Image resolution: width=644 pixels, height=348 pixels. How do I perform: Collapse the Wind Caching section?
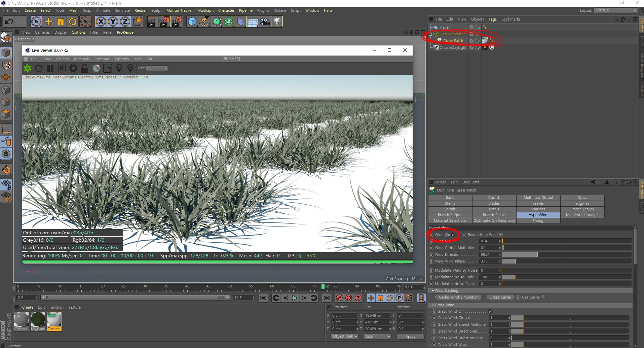(433, 290)
